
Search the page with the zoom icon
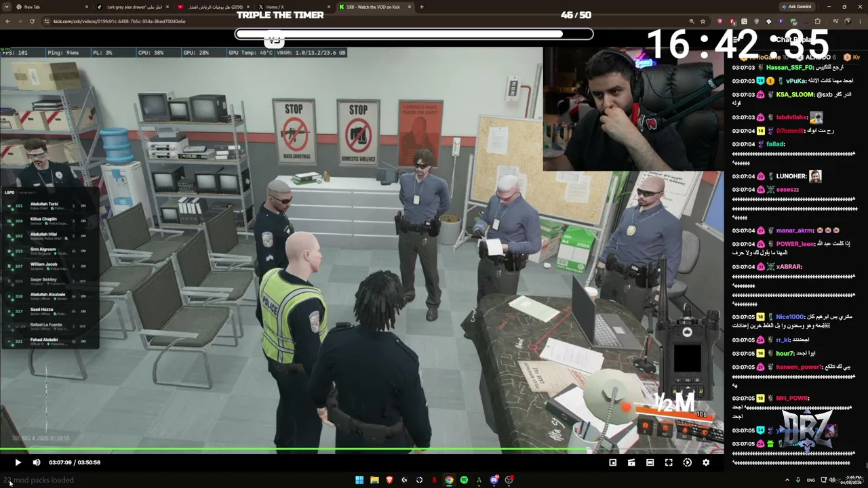click(692, 21)
